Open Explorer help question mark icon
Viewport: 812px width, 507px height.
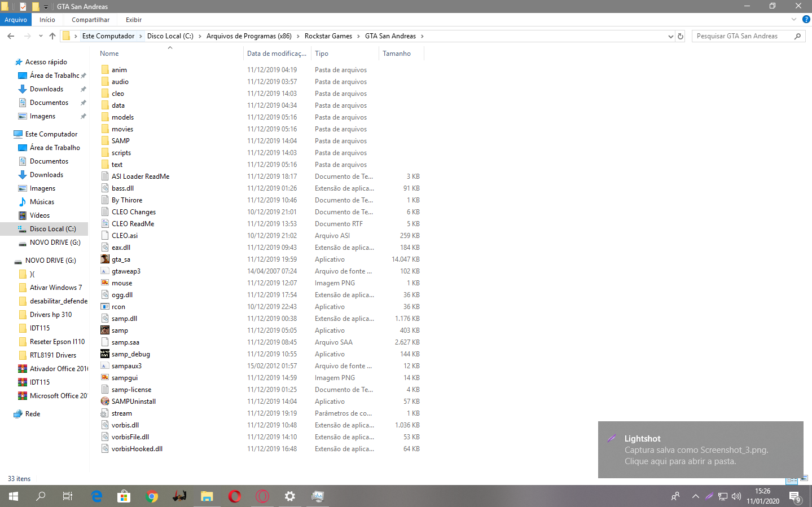pos(806,20)
